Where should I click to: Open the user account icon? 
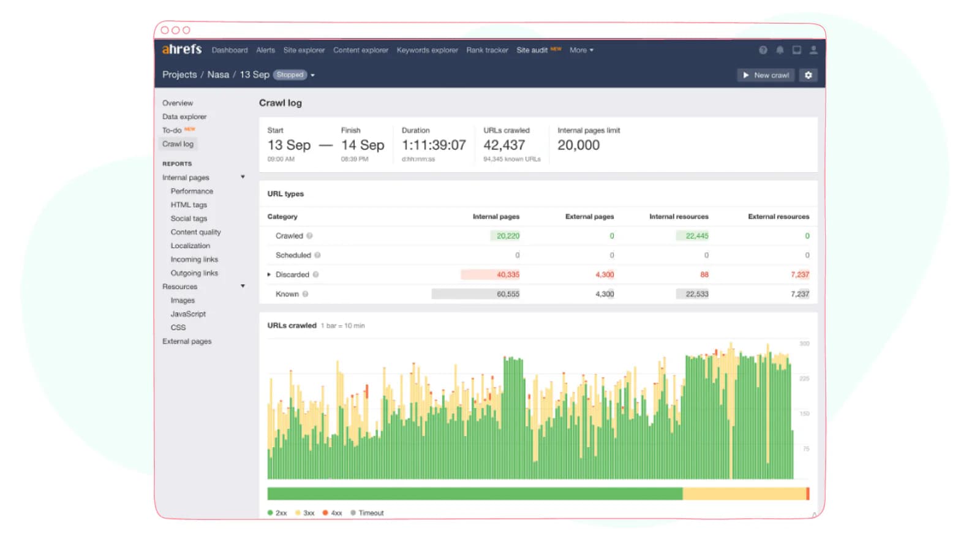pyautogui.click(x=813, y=50)
